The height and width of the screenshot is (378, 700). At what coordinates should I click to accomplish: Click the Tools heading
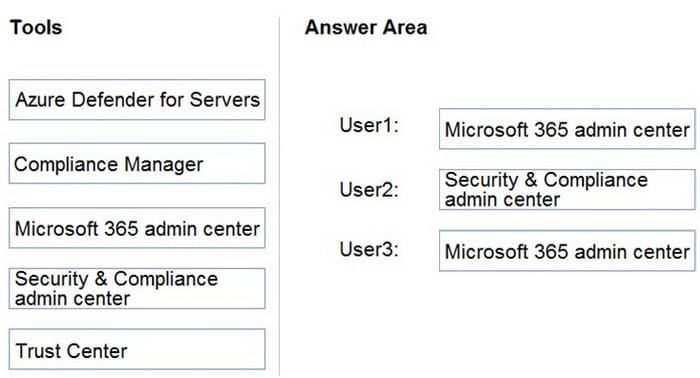(x=36, y=27)
